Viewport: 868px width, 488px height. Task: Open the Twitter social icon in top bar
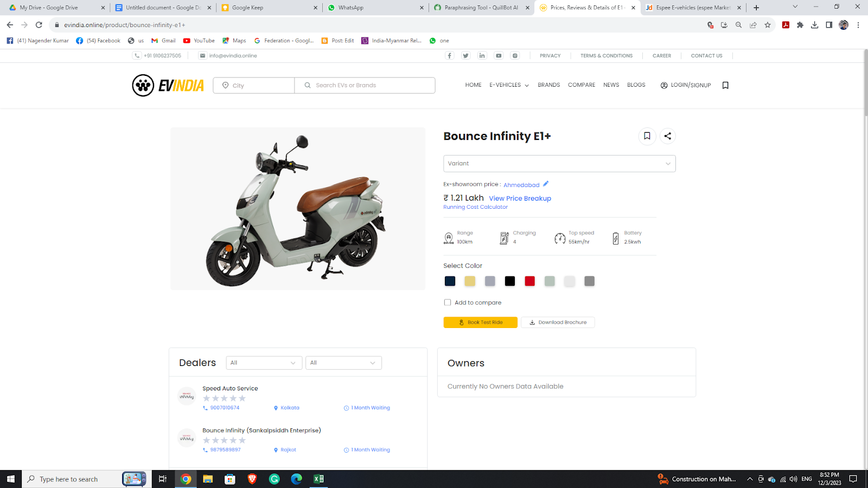(465, 56)
